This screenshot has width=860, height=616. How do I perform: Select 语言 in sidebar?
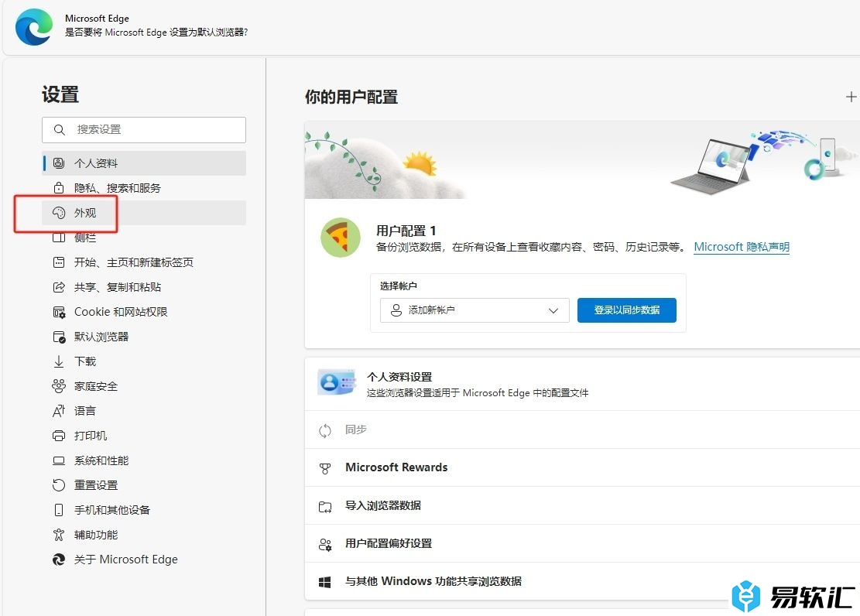[144, 411]
